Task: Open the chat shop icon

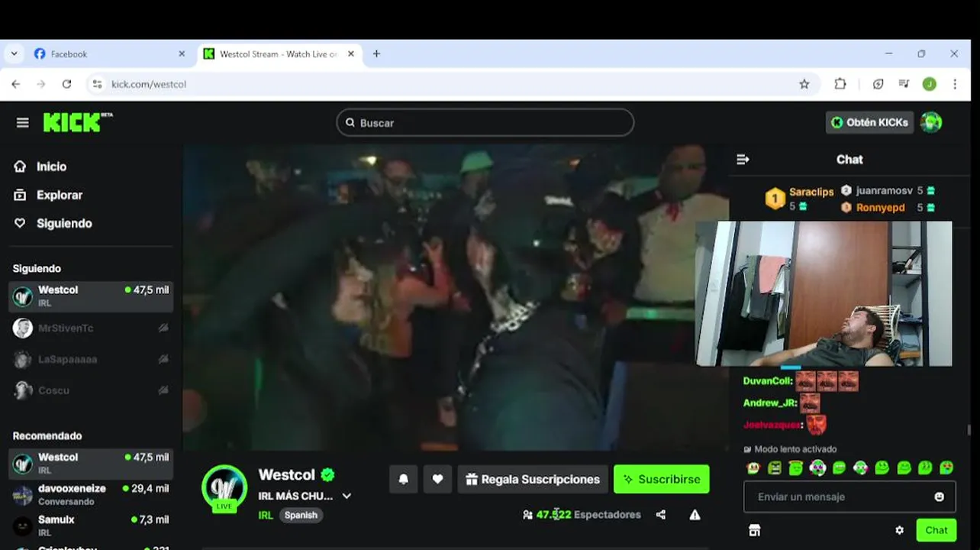Action: tap(754, 530)
